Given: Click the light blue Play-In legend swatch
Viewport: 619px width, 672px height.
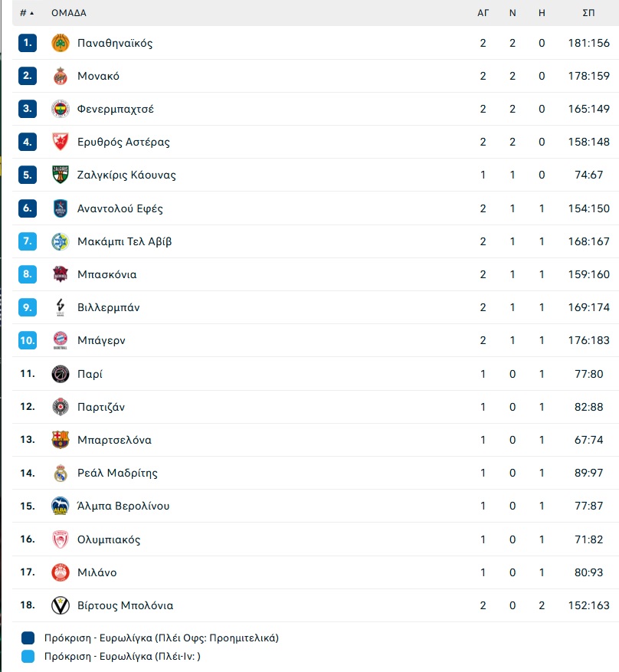Looking at the screenshot, I should point(28,656).
